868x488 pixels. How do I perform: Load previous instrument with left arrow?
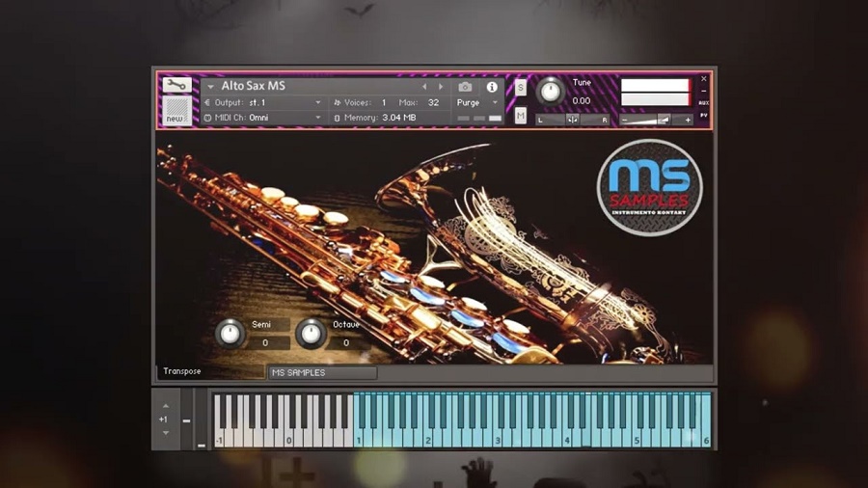tap(424, 87)
